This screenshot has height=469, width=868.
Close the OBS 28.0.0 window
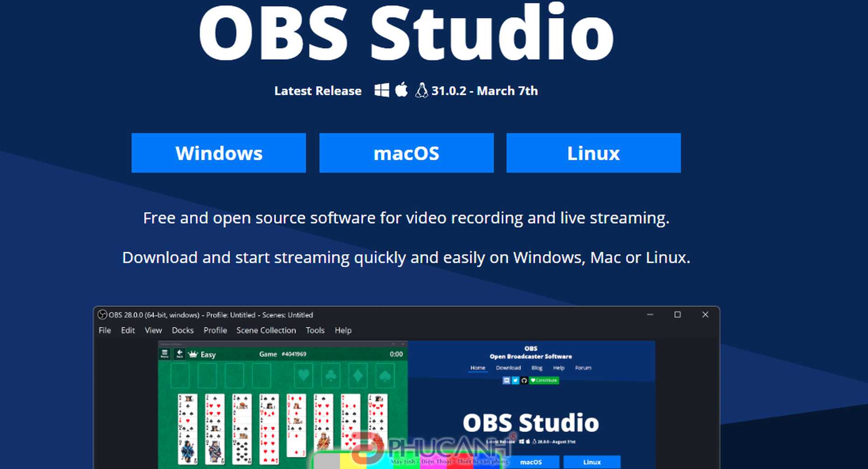click(705, 314)
